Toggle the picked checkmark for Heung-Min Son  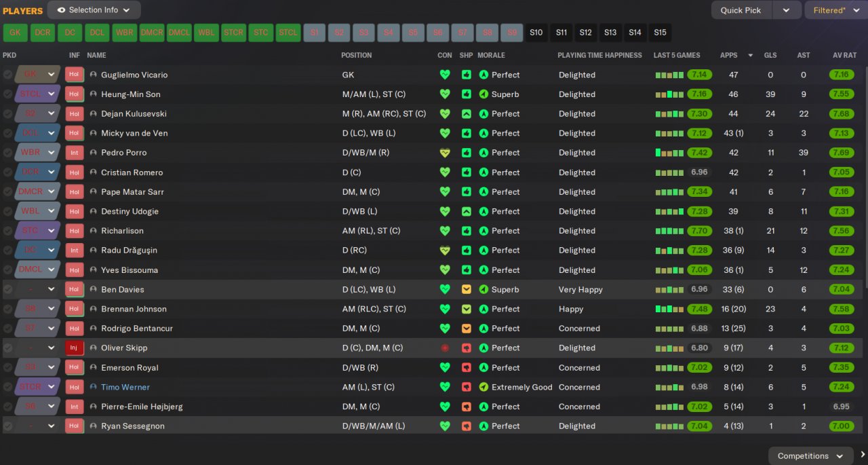point(7,94)
